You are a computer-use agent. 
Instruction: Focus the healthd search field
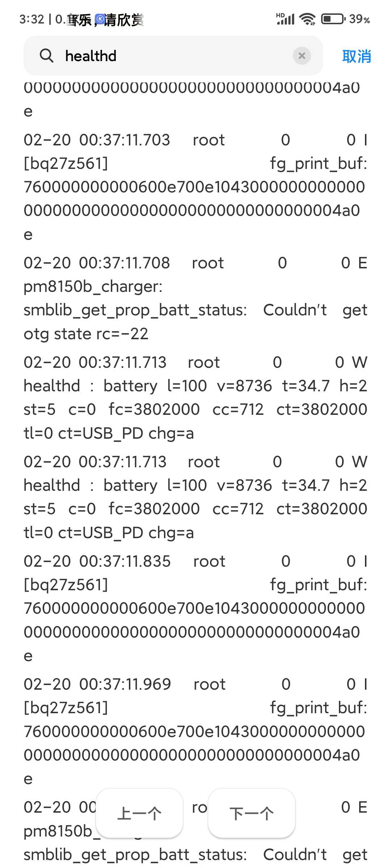click(x=173, y=56)
